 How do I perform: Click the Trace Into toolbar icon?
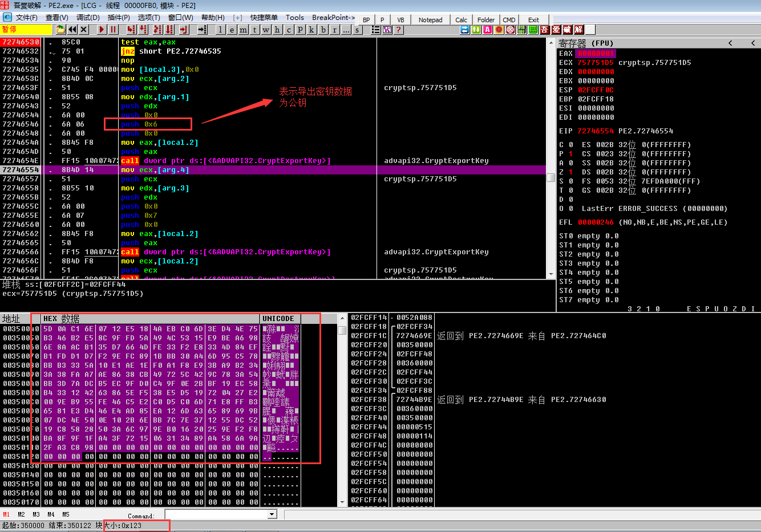[x=157, y=30]
